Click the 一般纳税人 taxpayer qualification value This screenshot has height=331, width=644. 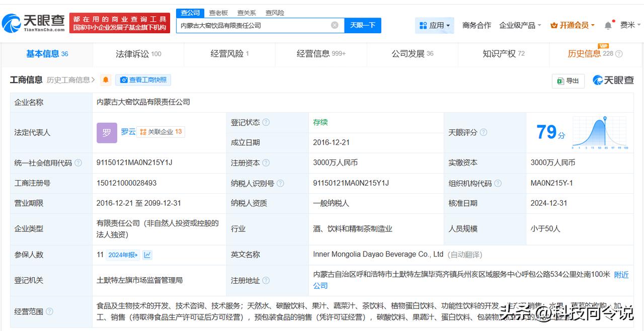pyautogui.click(x=331, y=203)
